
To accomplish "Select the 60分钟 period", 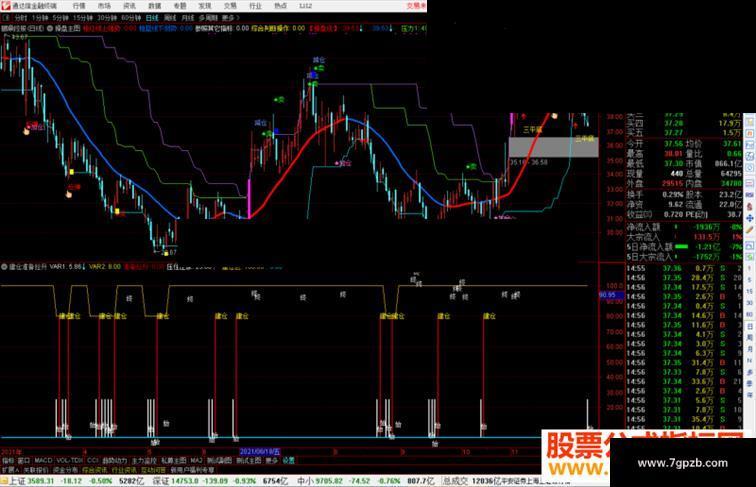I will click(131, 18).
